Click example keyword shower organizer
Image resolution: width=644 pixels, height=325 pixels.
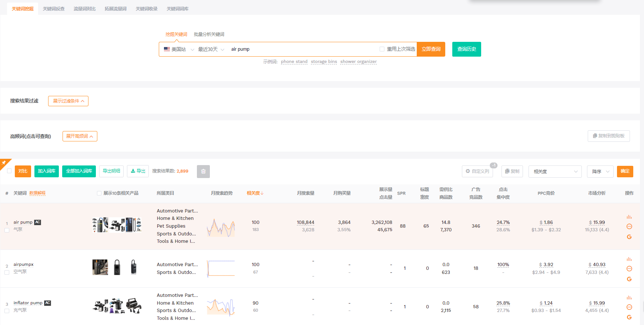point(359,62)
